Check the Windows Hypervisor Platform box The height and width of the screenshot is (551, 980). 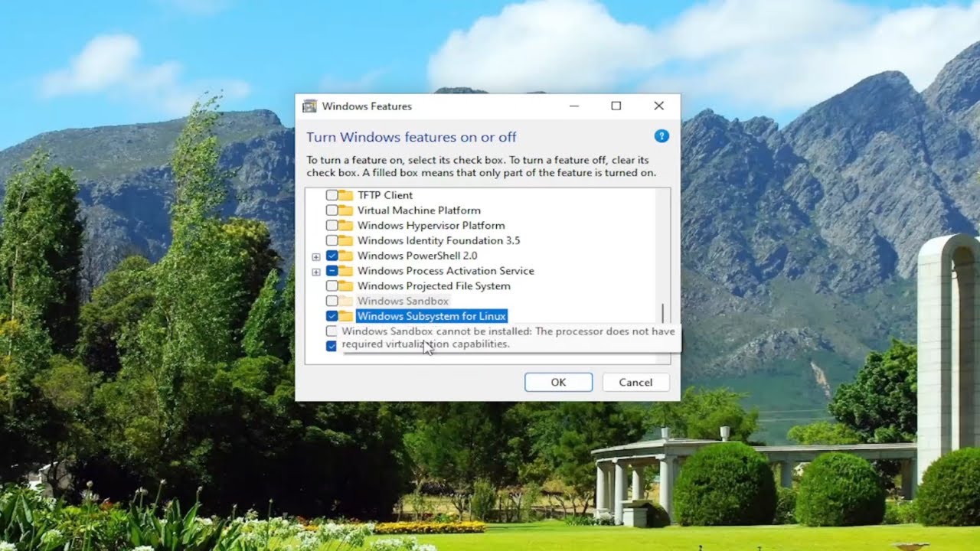[x=332, y=226]
